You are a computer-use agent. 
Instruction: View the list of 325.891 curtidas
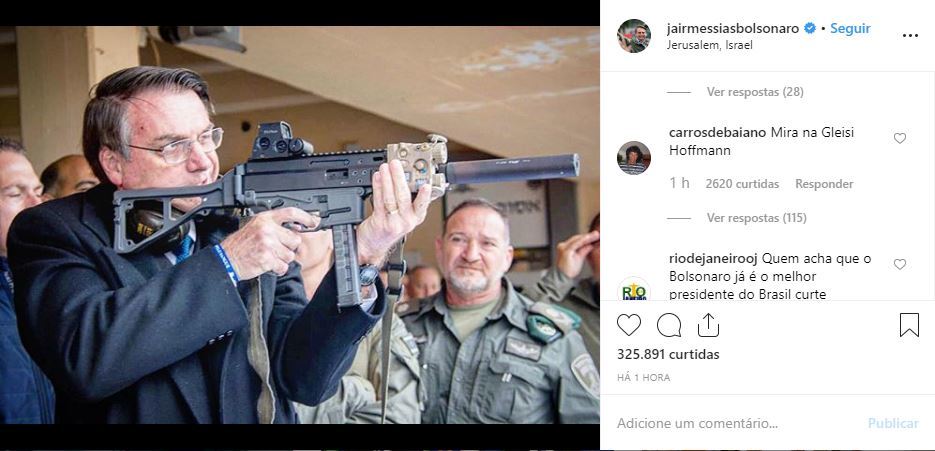tap(668, 354)
